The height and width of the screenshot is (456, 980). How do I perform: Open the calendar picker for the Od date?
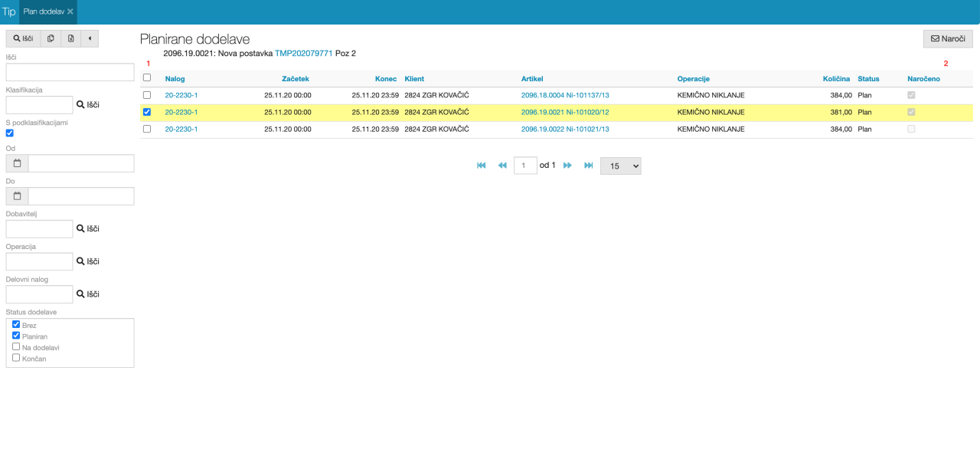pos(17,163)
